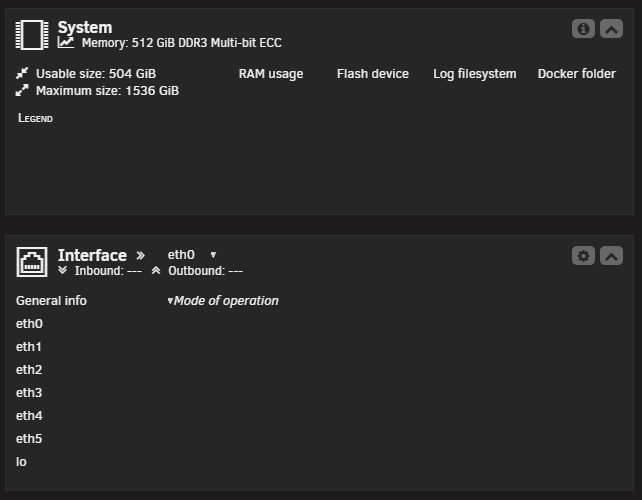
Task: Open the Mode of operation dropdown
Action: click(x=223, y=301)
